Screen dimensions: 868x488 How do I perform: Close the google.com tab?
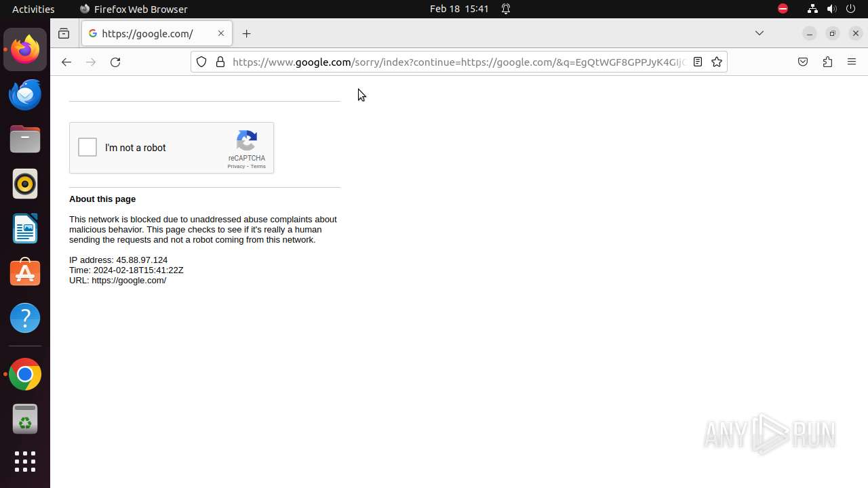click(x=221, y=33)
